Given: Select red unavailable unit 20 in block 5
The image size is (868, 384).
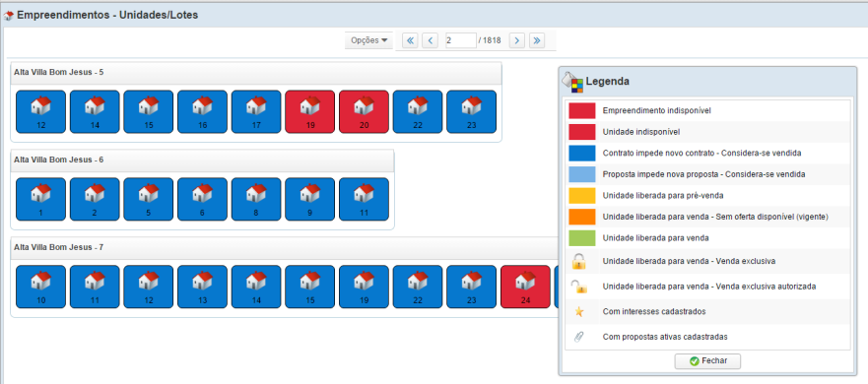Looking at the screenshot, I should (364, 112).
